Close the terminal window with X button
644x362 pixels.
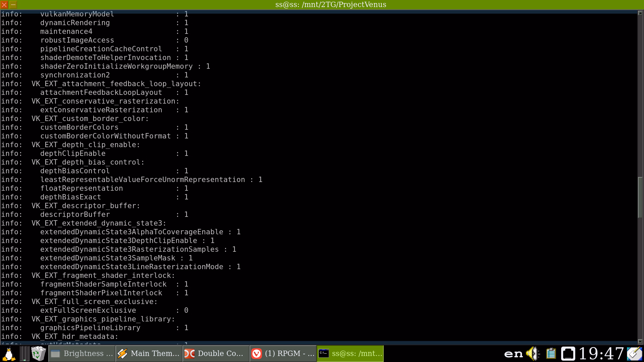tap(4, 5)
